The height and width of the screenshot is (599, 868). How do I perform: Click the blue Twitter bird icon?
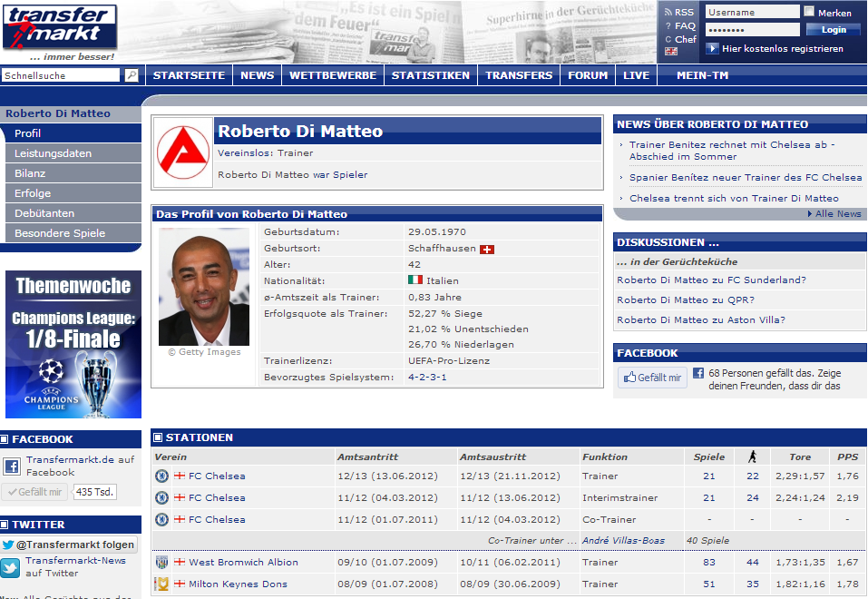10,568
